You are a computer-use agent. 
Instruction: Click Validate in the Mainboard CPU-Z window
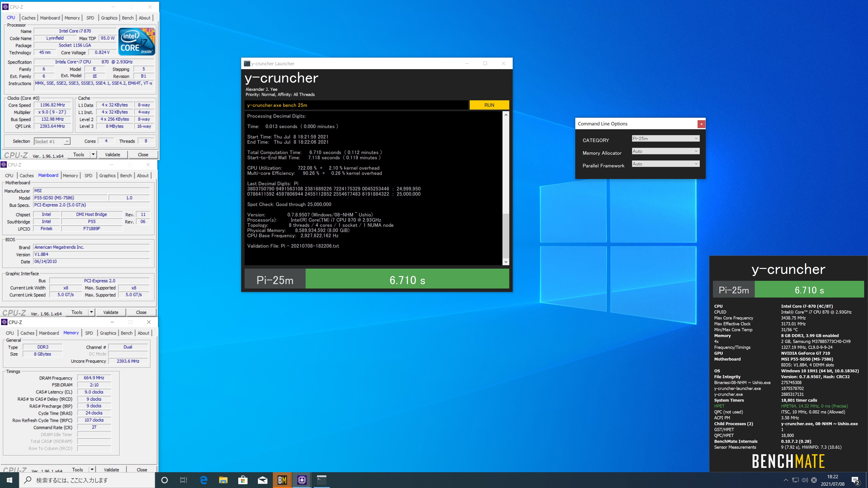click(x=111, y=312)
